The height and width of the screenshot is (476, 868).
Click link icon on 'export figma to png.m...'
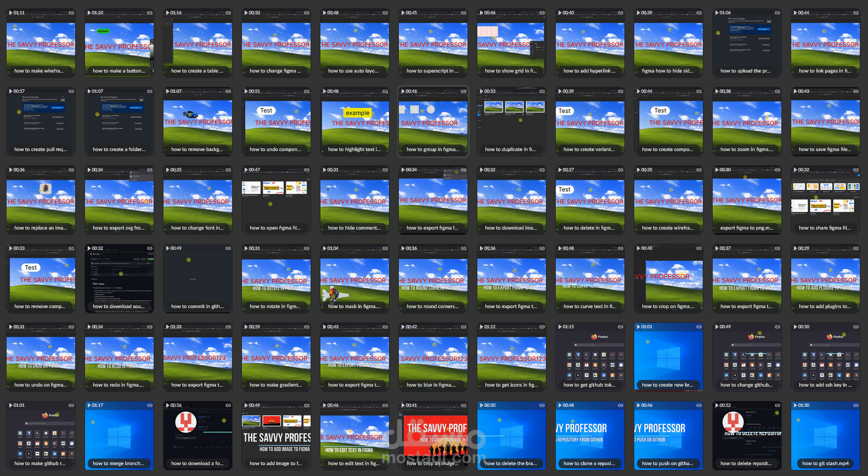click(777, 170)
